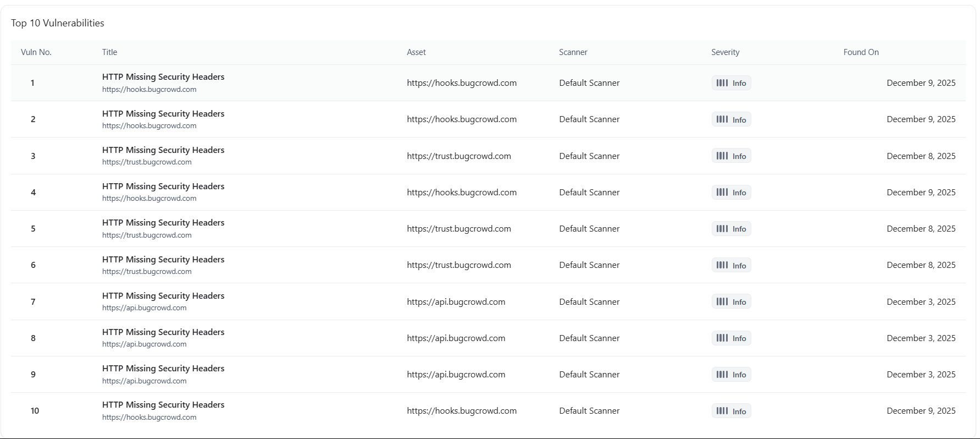Click vulnerability number 10 cell
980x439 pixels.
pyautogui.click(x=35, y=411)
